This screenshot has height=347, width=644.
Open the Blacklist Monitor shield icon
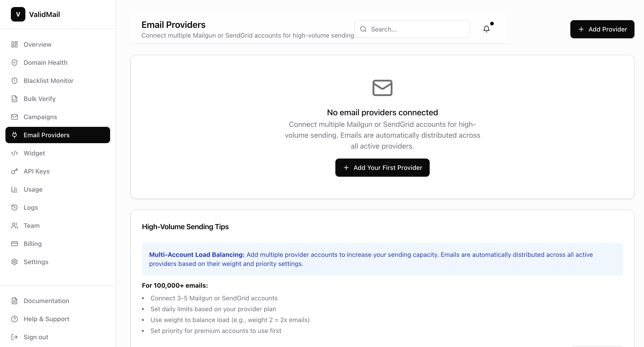(14, 80)
